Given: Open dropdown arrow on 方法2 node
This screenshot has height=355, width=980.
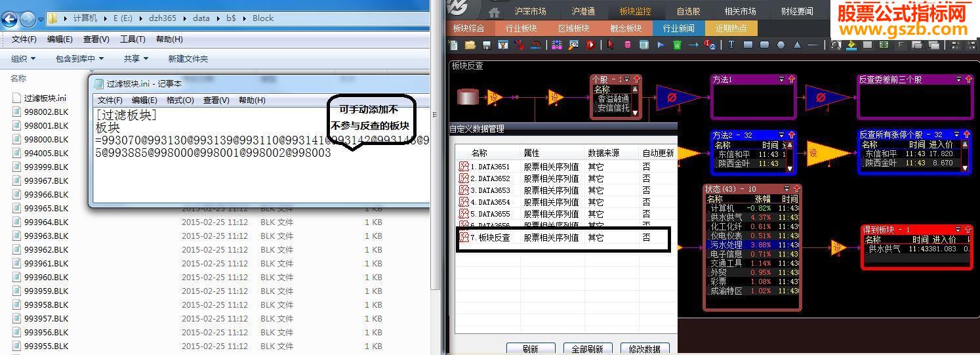Looking at the screenshot, I should (781, 135).
